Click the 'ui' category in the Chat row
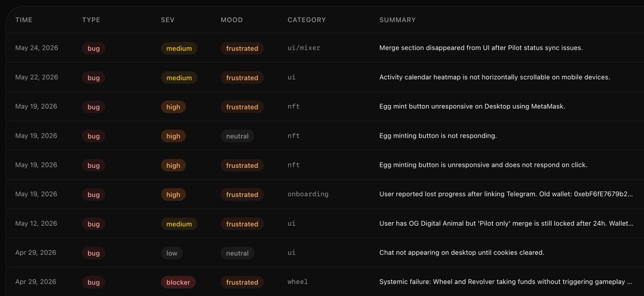 [x=291, y=253]
